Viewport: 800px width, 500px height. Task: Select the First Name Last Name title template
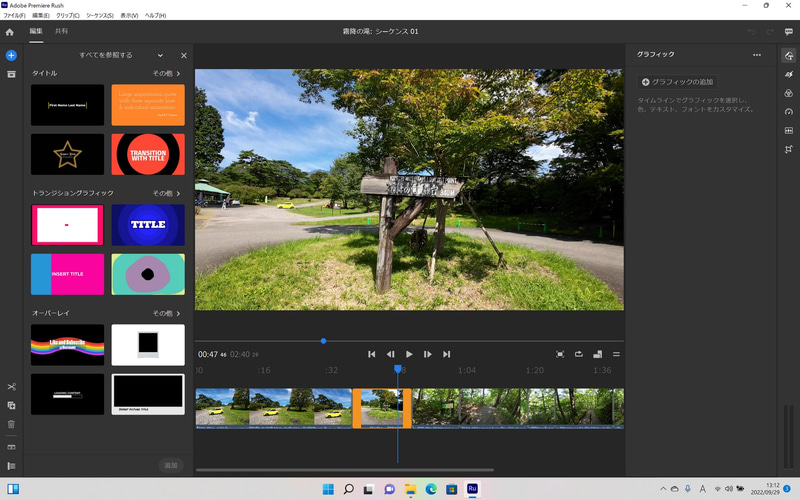tap(67, 105)
